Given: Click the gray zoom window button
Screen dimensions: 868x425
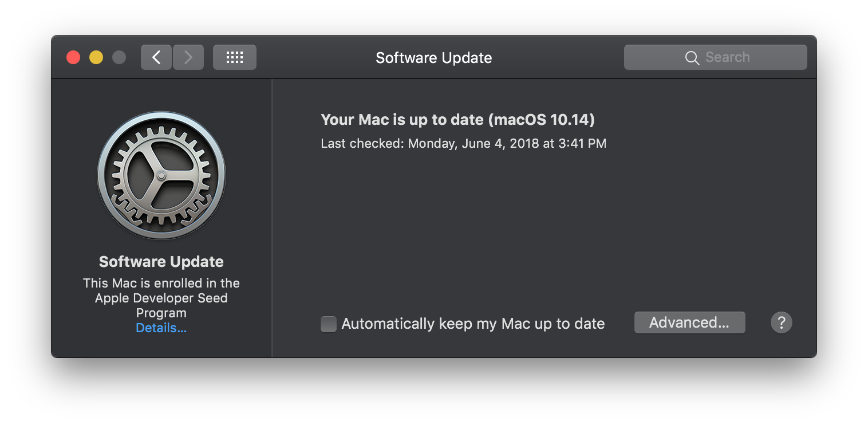Looking at the screenshot, I should (119, 57).
